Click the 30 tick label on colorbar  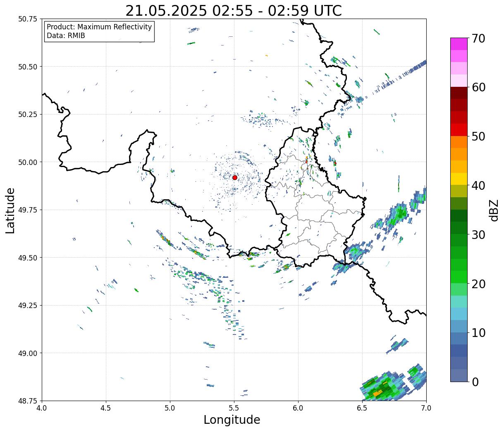coord(479,235)
